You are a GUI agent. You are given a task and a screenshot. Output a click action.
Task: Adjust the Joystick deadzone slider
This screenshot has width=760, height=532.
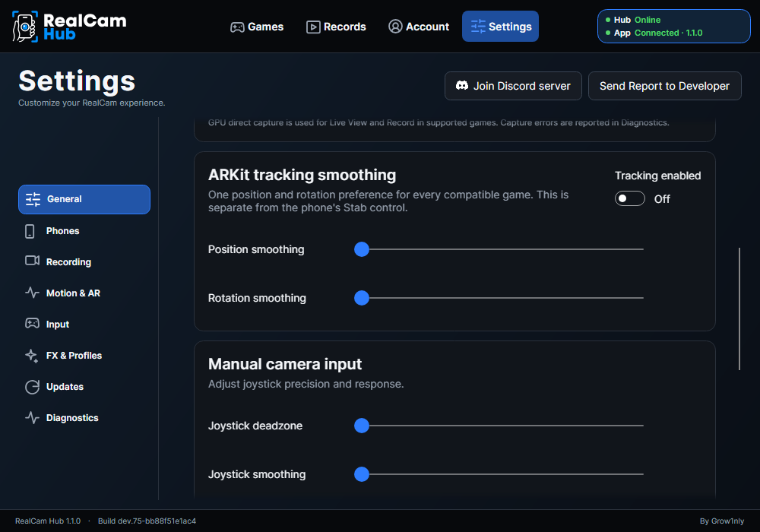499,426
